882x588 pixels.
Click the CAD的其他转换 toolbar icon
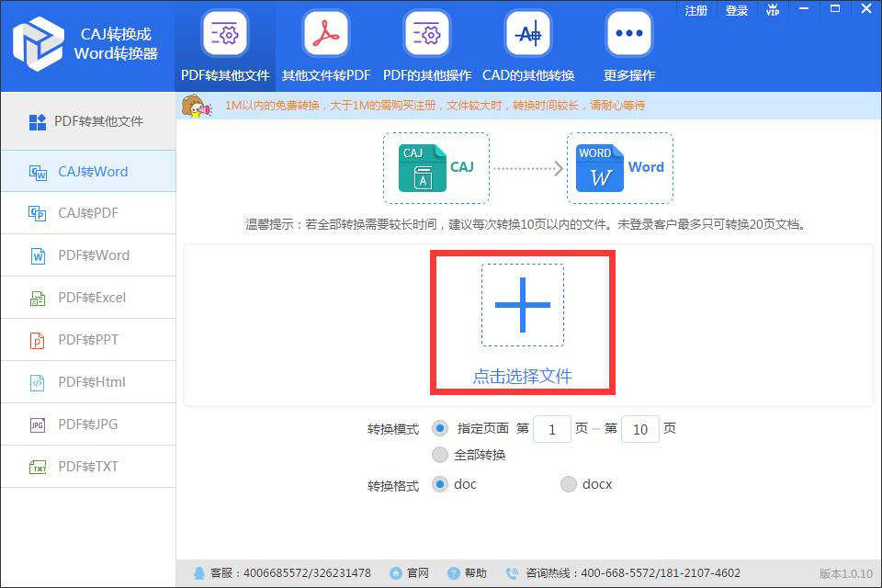pyautogui.click(x=527, y=32)
